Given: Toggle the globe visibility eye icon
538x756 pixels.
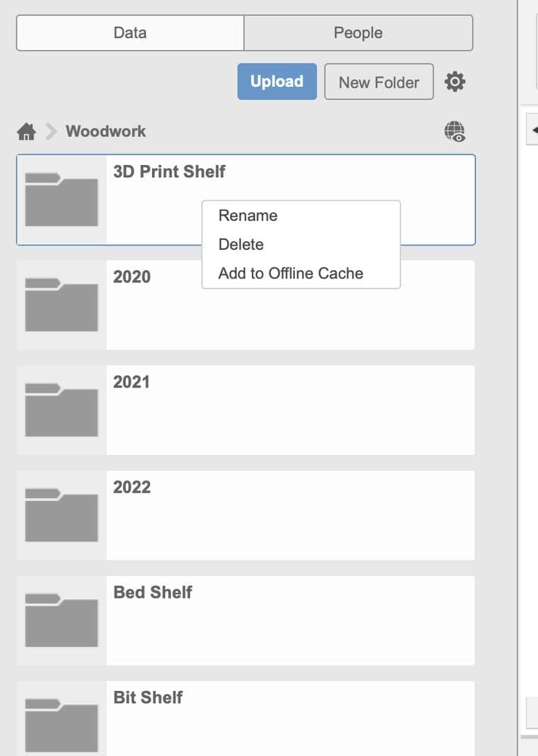Looking at the screenshot, I should (455, 131).
